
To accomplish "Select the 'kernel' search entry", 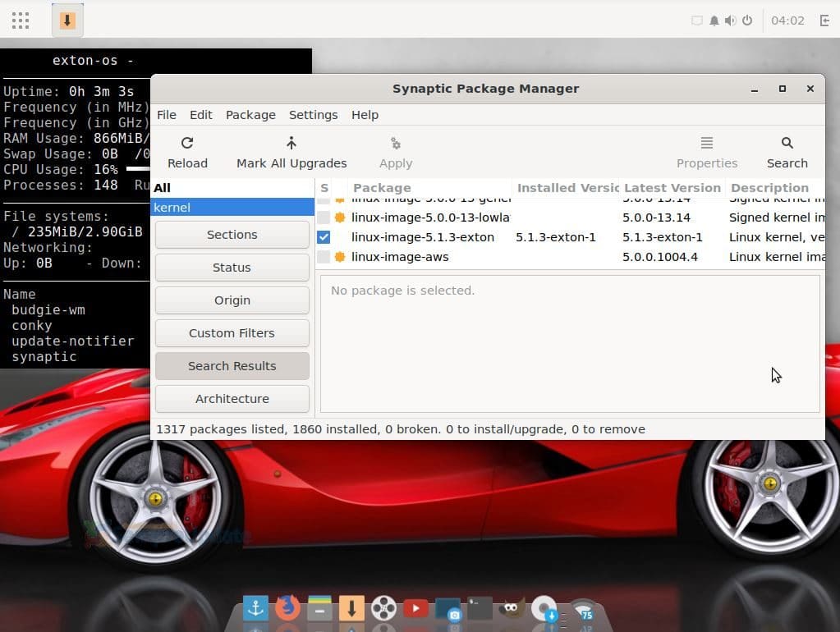I will (232, 208).
